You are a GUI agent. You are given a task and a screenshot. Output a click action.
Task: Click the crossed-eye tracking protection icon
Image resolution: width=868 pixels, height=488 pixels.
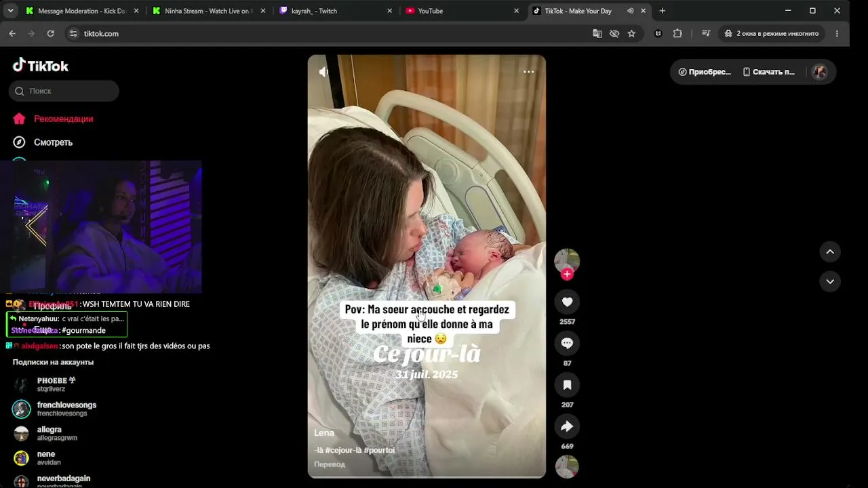point(614,33)
